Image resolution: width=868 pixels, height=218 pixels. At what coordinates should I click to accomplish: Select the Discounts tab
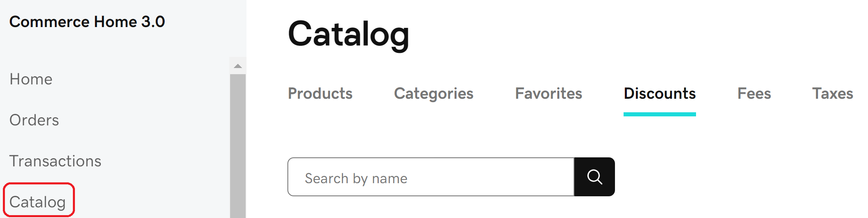tap(660, 94)
